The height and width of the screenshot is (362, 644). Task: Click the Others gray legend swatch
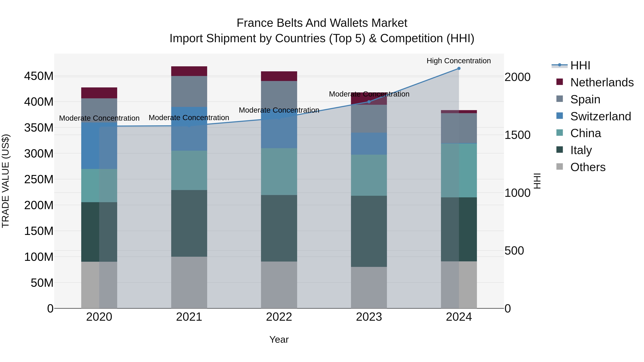560,167
